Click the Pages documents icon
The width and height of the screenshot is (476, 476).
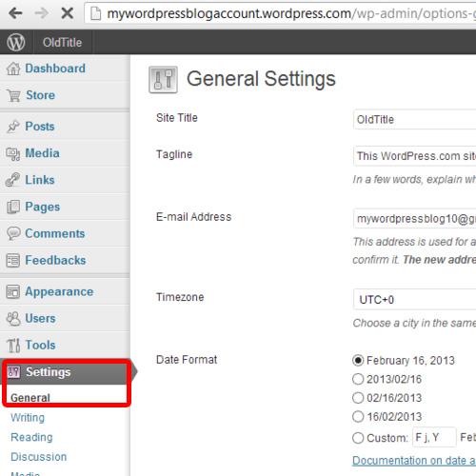coord(13,207)
